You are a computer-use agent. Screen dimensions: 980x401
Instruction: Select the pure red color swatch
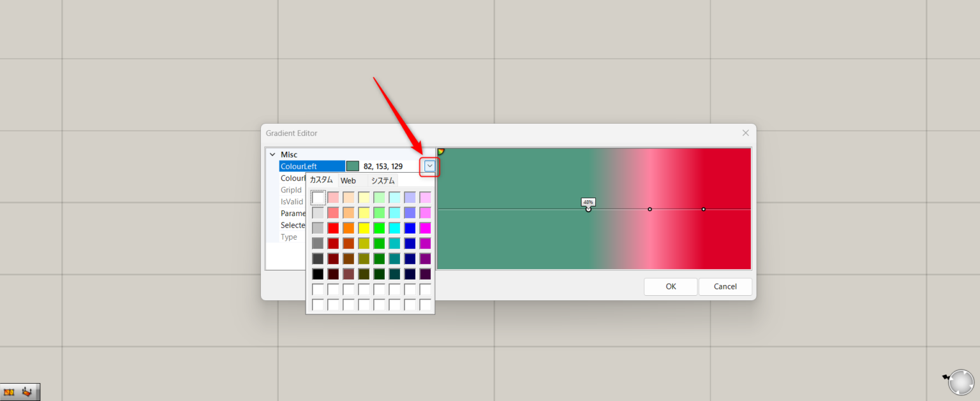(x=334, y=228)
